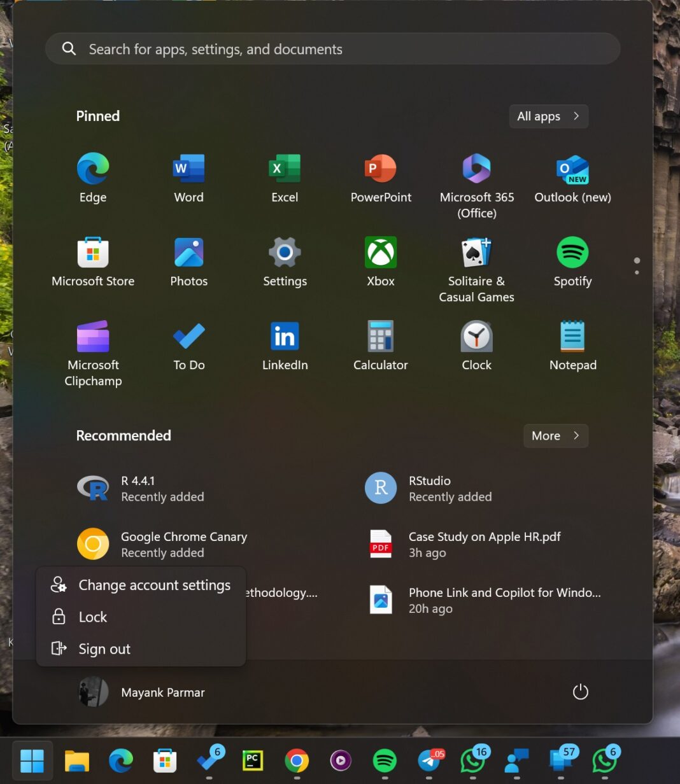
Task: Show More recommended items
Action: click(555, 436)
